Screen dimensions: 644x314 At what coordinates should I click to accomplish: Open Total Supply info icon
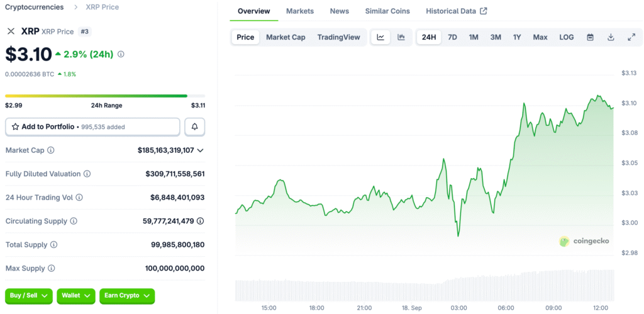click(54, 245)
